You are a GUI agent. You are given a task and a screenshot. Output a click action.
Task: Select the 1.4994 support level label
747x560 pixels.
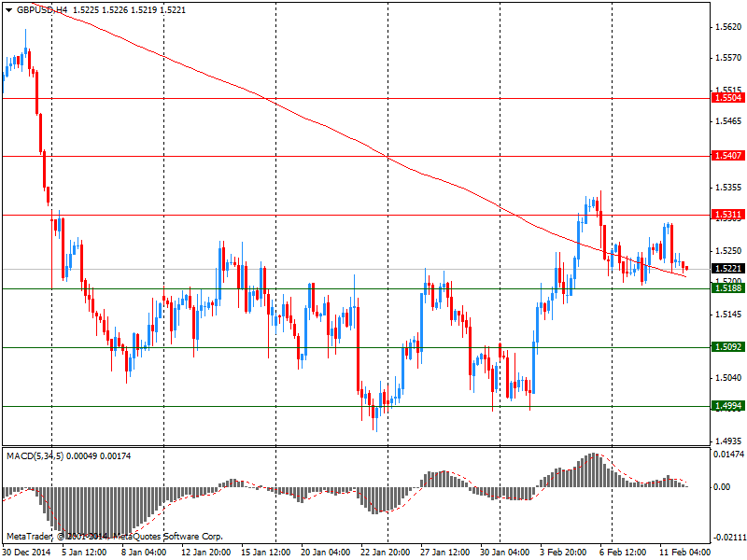click(x=728, y=406)
